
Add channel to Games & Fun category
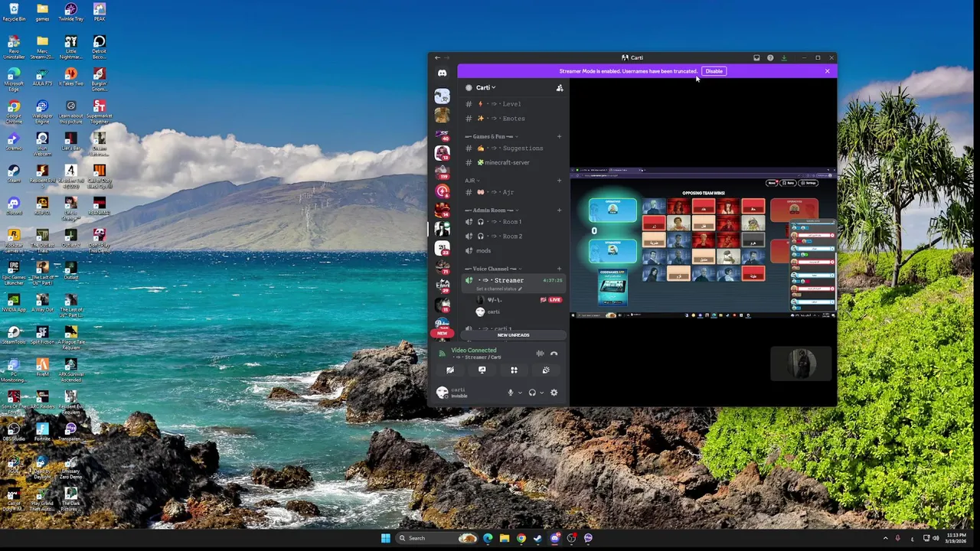559,136
